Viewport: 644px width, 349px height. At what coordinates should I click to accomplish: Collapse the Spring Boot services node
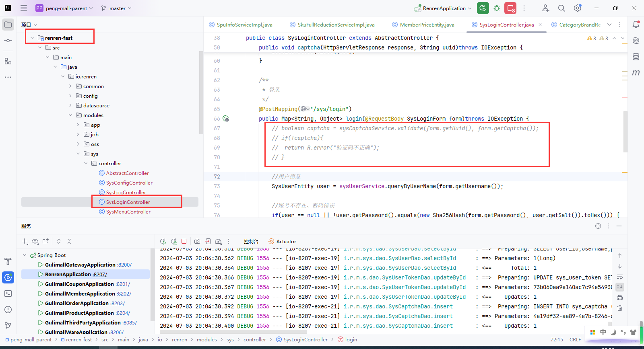coord(25,255)
